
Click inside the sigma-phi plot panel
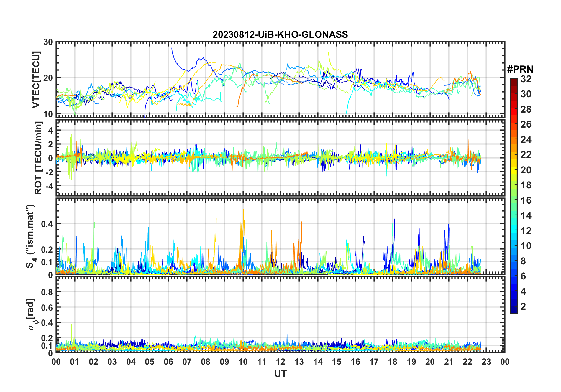[x=280, y=314]
